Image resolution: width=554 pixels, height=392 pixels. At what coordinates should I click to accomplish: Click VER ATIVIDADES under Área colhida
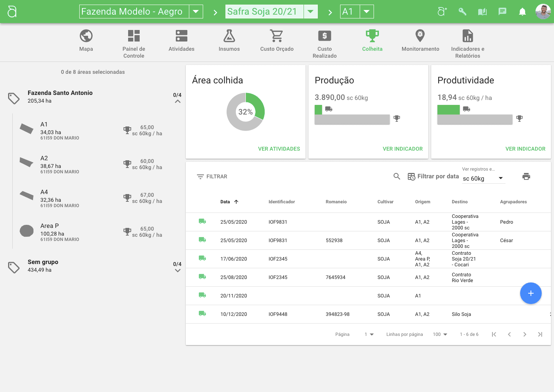pos(279,149)
